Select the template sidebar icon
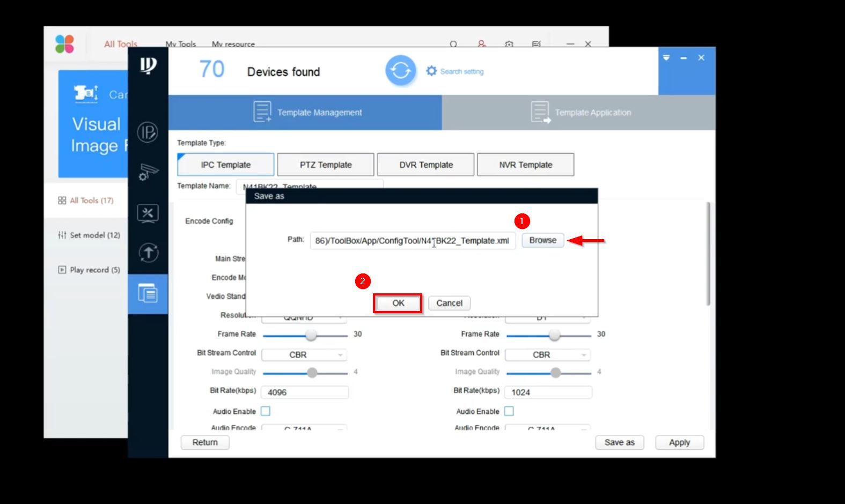This screenshot has width=845, height=504. [148, 293]
